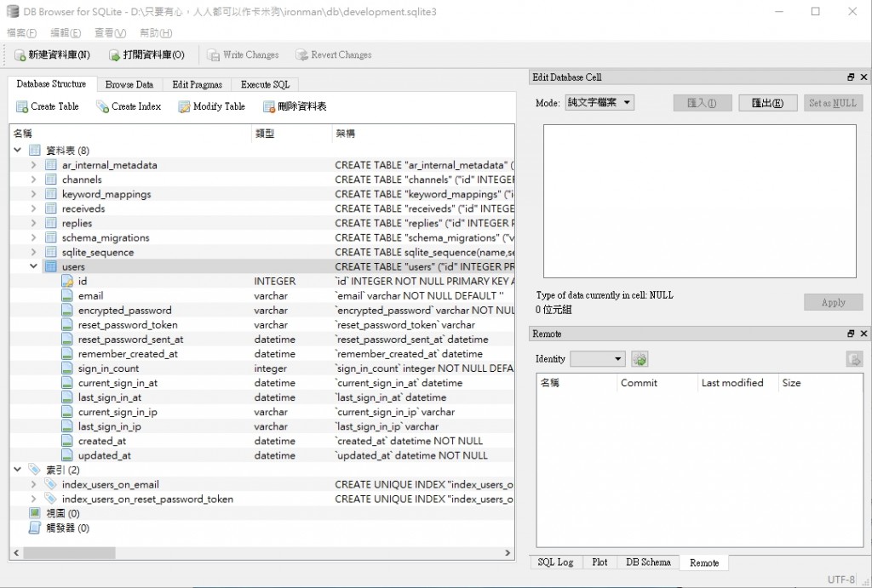Select the sqlite_sequence table row

262,253
